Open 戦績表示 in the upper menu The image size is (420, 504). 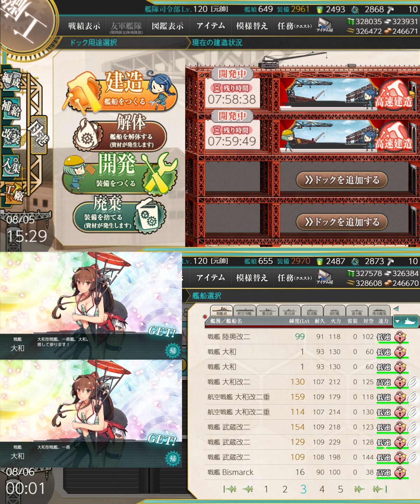click(x=84, y=26)
